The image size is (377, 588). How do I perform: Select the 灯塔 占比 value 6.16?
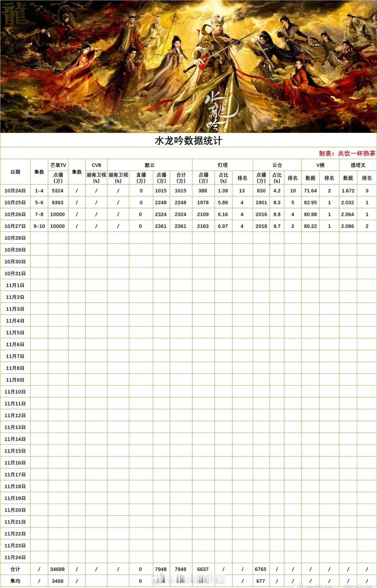tap(223, 214)
